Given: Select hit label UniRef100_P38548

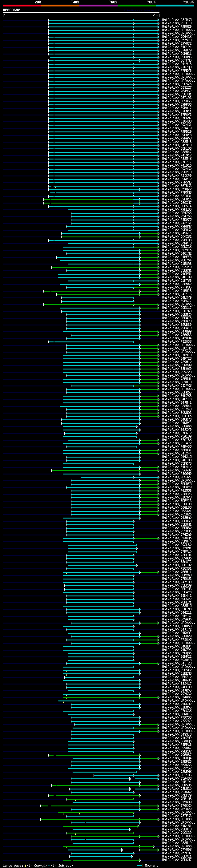Looking at the screenshot, I should coord(177,142).
